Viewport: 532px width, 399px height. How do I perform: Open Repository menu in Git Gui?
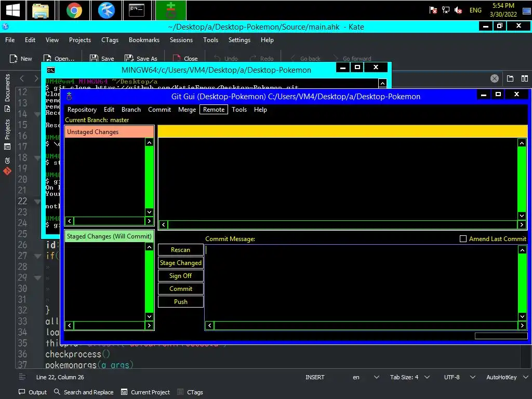pyautogui.click(x=82, y=110)
